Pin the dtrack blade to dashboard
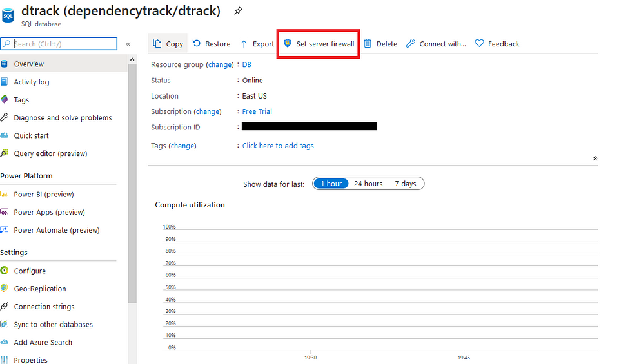621x364 pixels. [238, 11]
